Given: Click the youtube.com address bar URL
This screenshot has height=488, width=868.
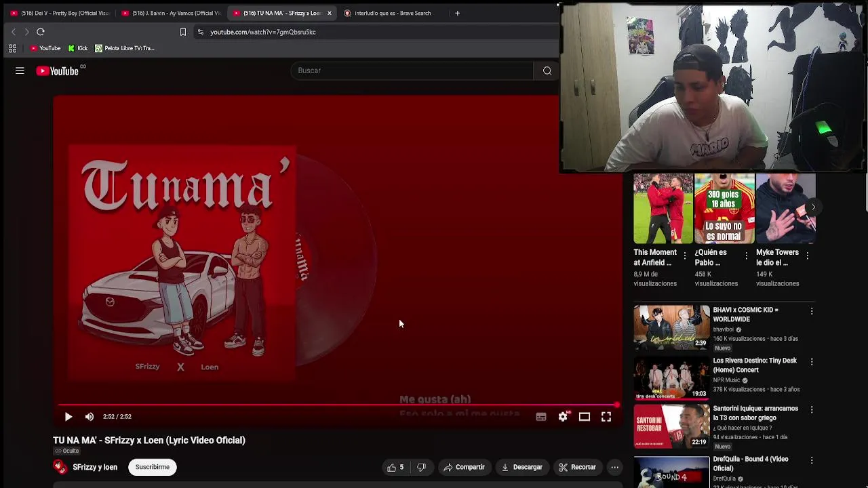Looking at the screenshot, I should 262,32.
